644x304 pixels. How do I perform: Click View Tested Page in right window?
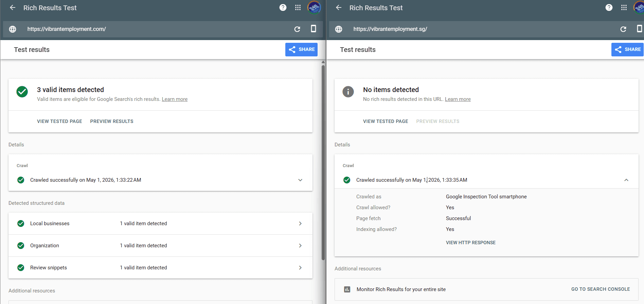386,121
